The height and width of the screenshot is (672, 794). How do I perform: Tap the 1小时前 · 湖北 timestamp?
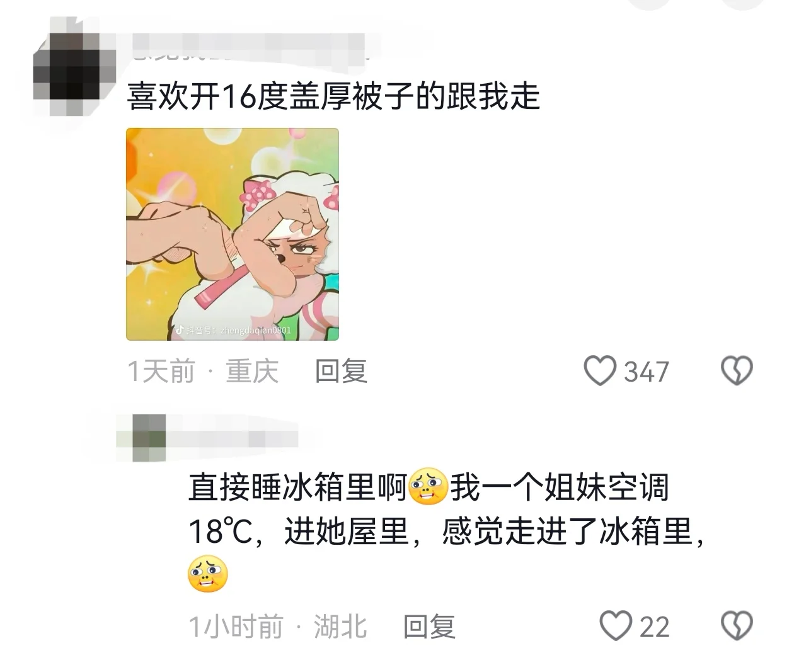click(278, 627)
